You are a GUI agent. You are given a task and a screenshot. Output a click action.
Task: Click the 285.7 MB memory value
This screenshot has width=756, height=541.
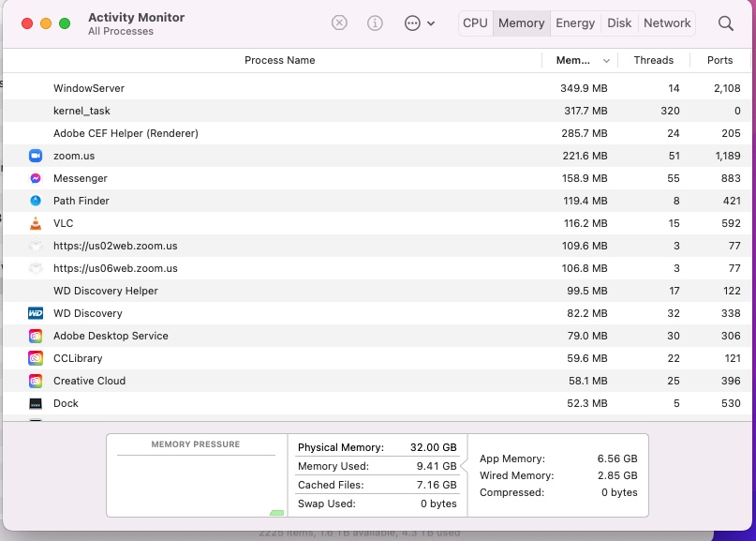click(x=584, y=133)
